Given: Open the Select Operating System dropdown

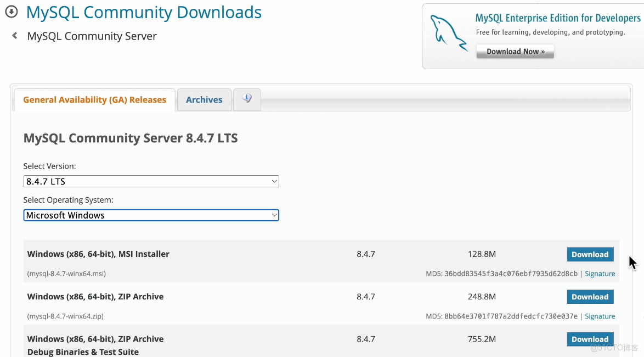Looking at the screenshot, I should coord(151,215).
